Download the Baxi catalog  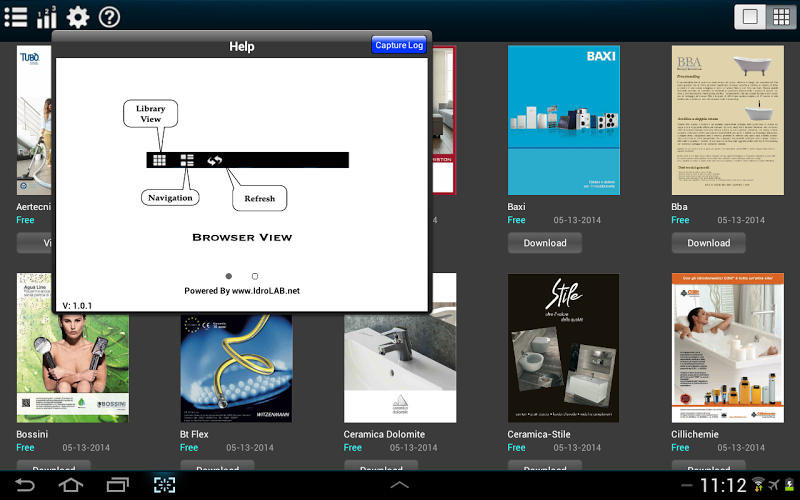pos(545,243)
